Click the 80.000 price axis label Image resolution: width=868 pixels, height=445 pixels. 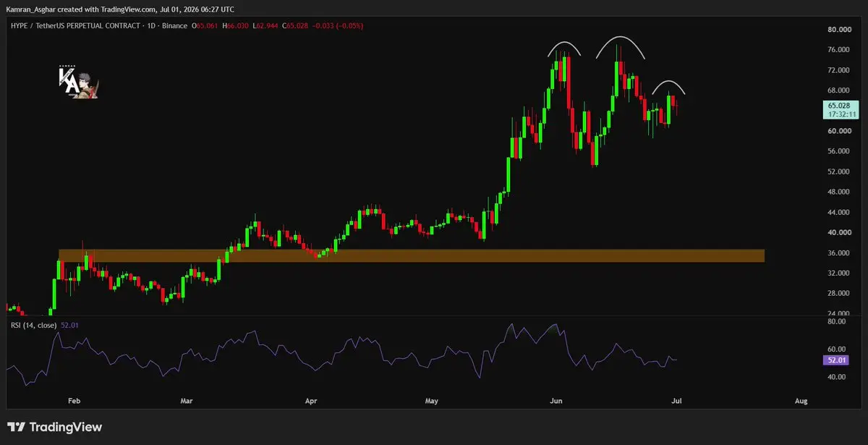tap(840, 30)
